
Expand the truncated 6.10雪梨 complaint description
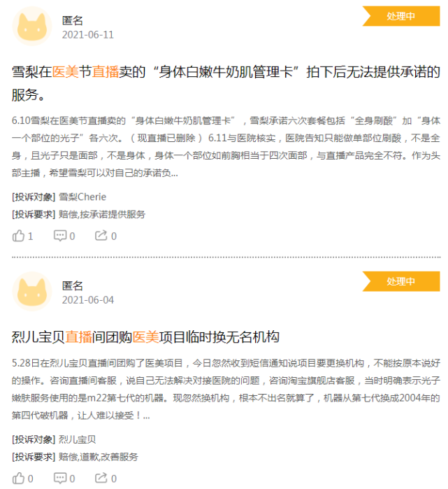(x=226, y=147)
